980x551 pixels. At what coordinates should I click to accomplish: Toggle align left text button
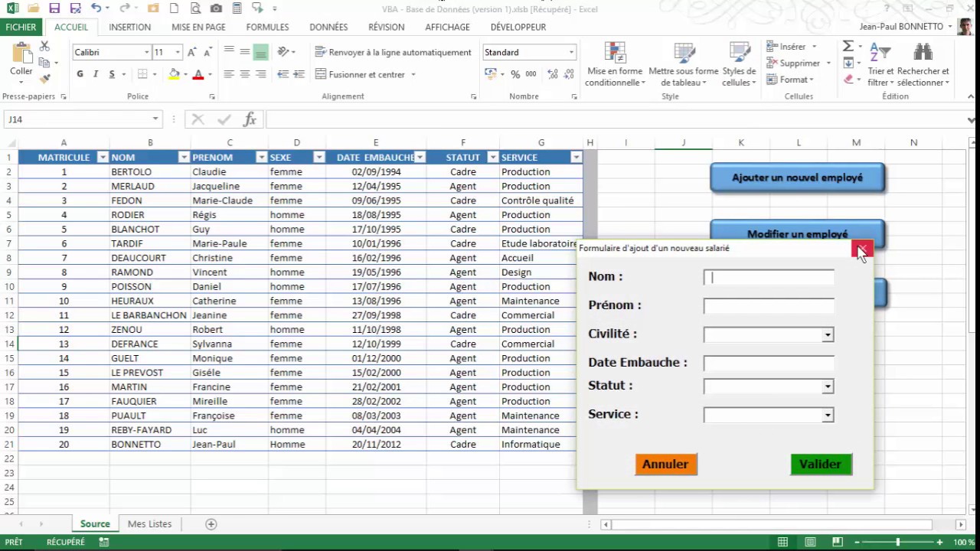point(229,74)
